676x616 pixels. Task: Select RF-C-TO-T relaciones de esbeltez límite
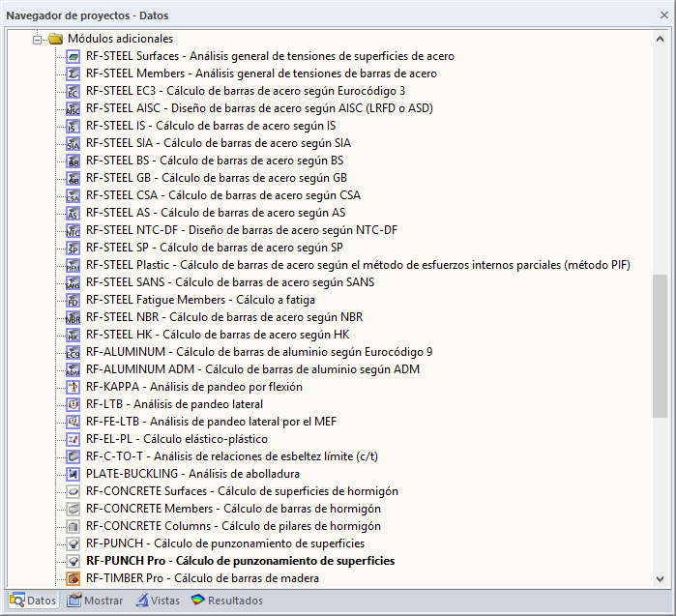(x=232, y=456)
